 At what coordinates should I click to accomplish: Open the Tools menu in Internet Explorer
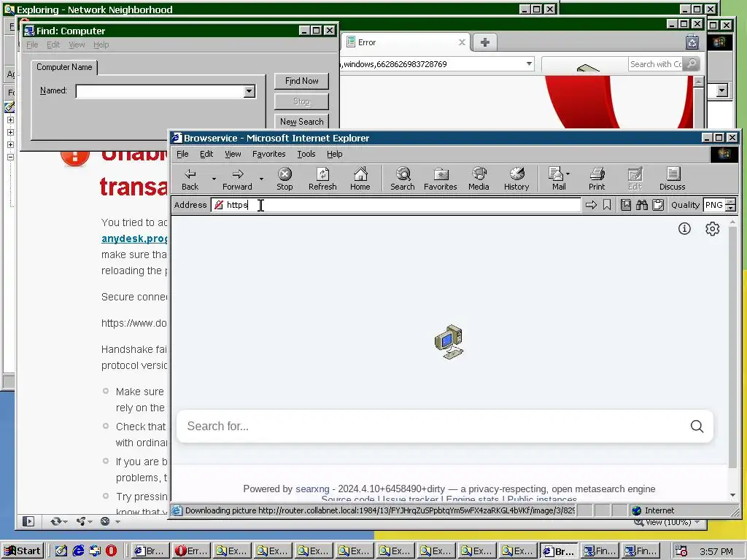306,154
